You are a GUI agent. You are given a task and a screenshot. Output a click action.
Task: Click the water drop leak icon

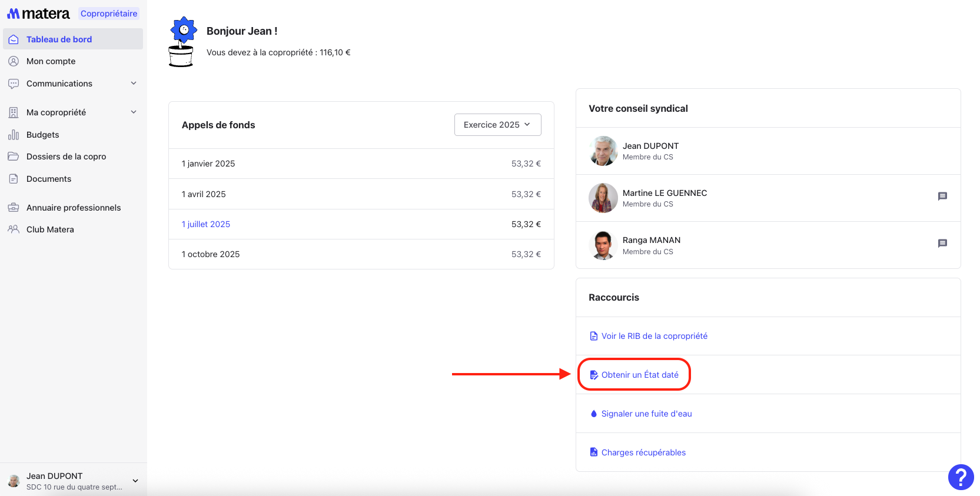593,414
